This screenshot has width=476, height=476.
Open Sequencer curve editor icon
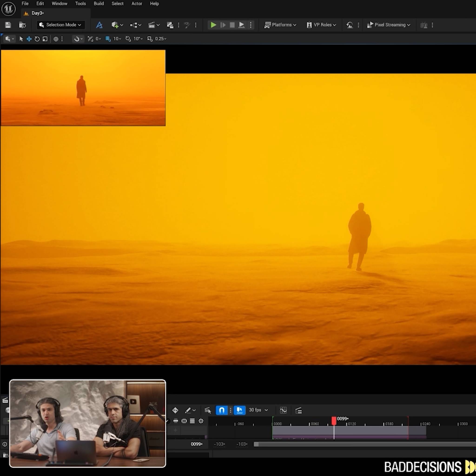tap(283, 410)
